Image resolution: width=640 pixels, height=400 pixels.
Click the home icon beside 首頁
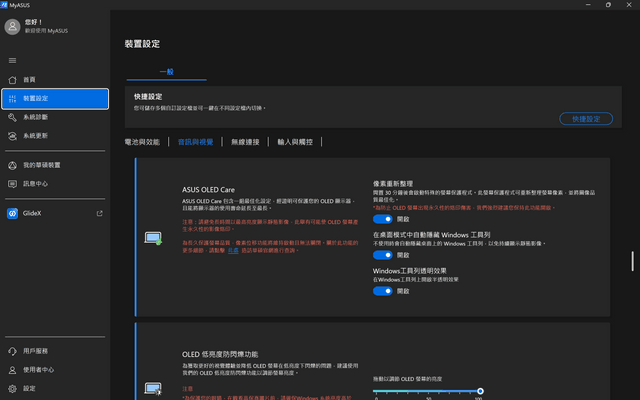click(12, 80)
